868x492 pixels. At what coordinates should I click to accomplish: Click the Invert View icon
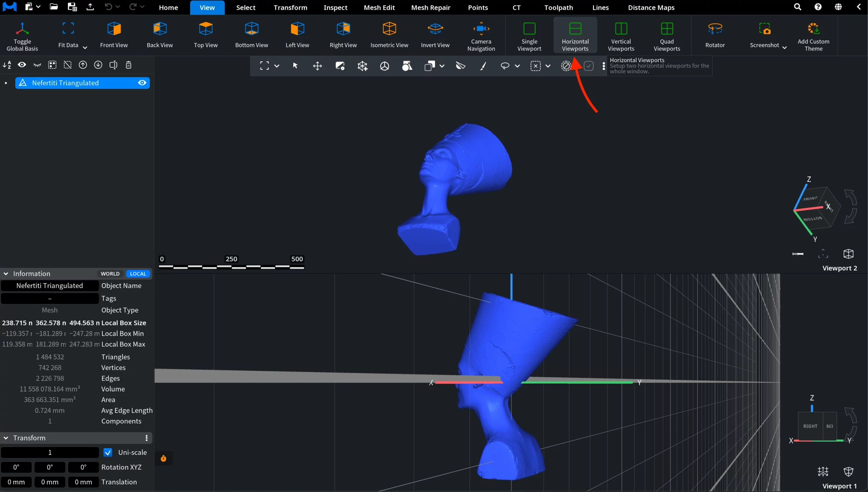(x=435, y=29)
